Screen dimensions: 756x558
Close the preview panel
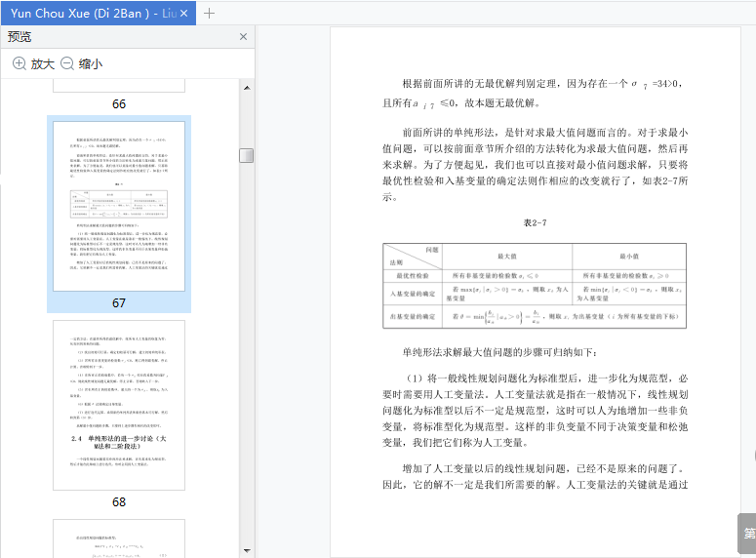[243, 37]
